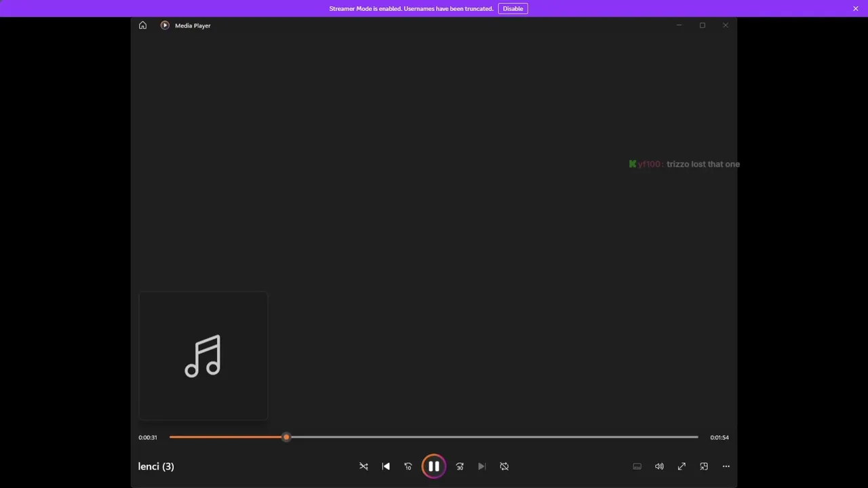
Task: Dismiss the Streamer Mode banner
Action: (856, 9)
